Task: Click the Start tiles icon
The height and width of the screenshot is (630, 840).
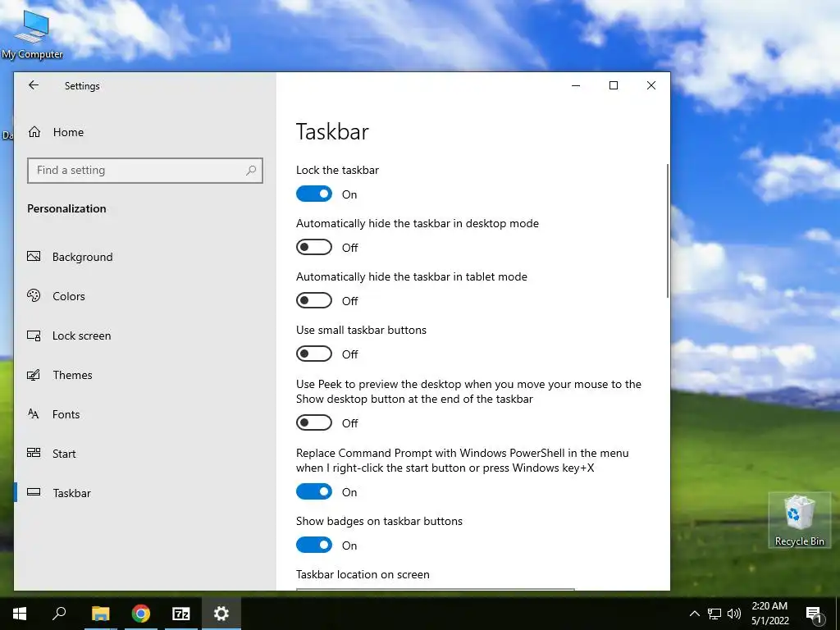Action: (x=34, y=453)
